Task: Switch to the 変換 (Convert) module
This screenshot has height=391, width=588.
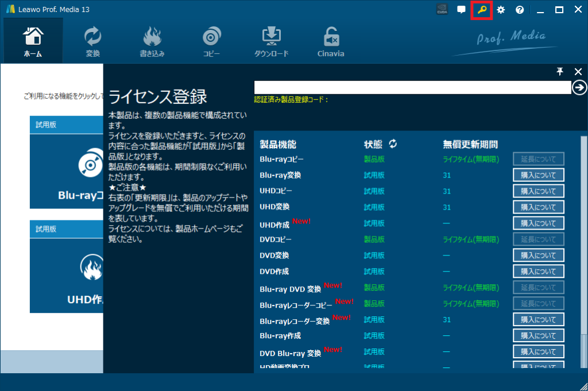Action: pyautogui.click(x=92, y=41)
